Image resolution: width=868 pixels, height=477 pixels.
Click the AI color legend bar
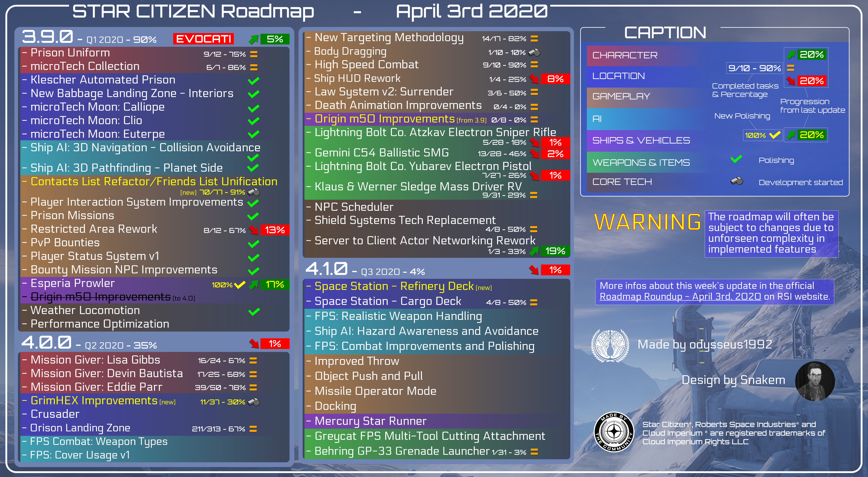[x=647, y=119]
